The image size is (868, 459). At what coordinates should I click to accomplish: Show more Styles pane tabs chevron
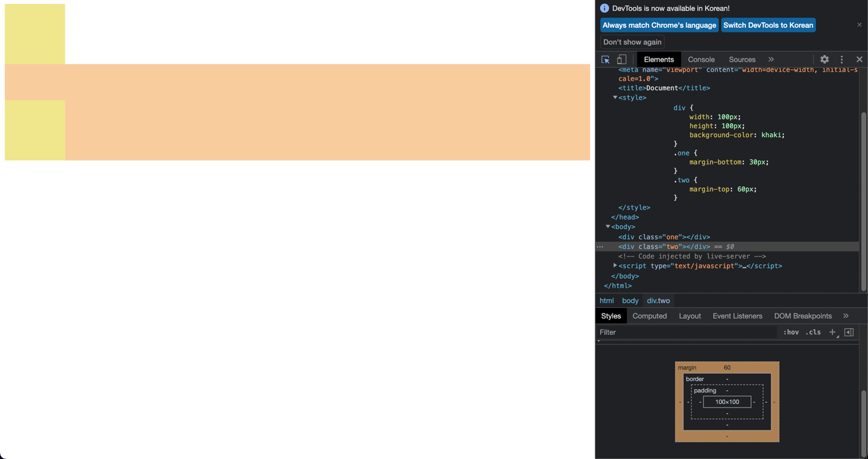[846, 316]
